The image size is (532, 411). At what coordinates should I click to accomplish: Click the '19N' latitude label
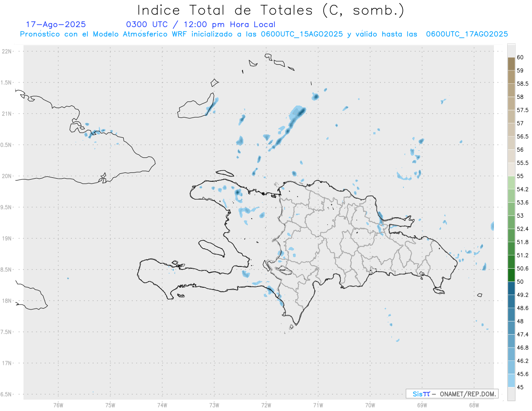[x=8, y=238]
